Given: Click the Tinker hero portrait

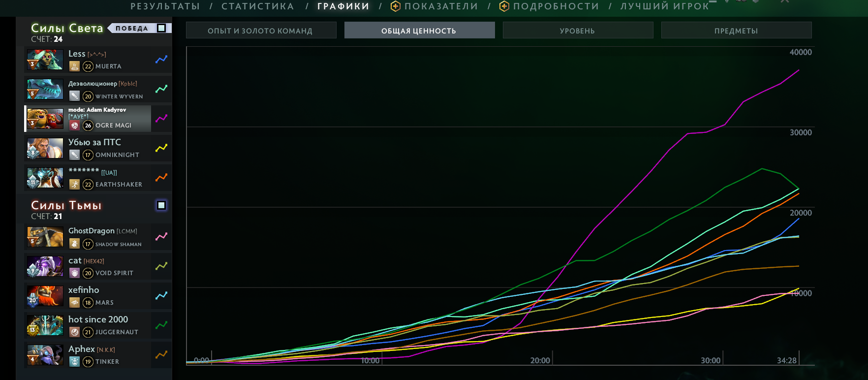Looking at the screenshot, I should (x=45, y=355).
